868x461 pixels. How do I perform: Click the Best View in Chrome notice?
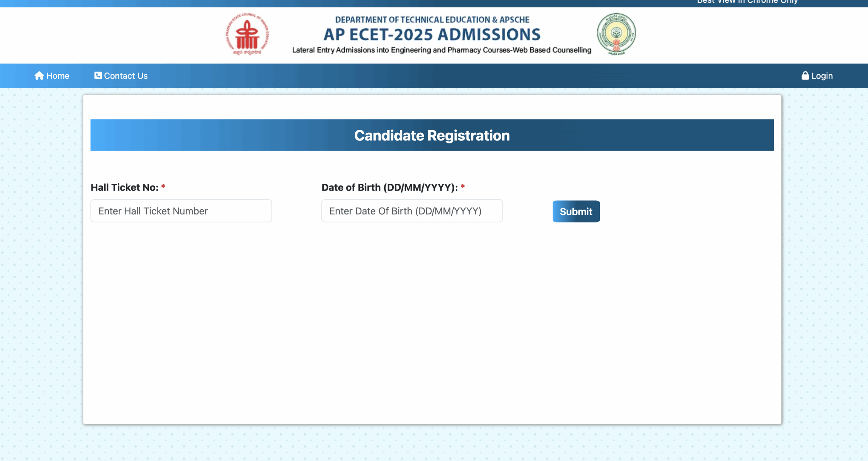(747, 2)
